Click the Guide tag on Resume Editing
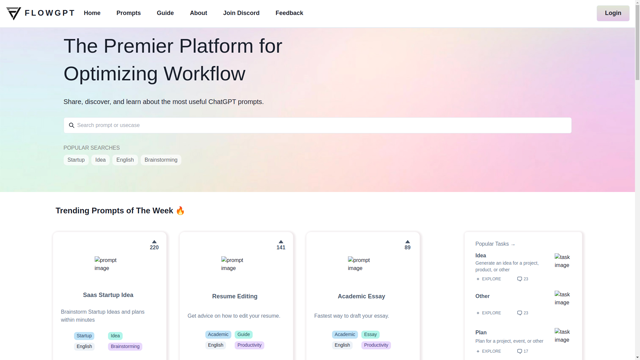The height and width of the screenshot is (360, 640). [x=244, y=334]
